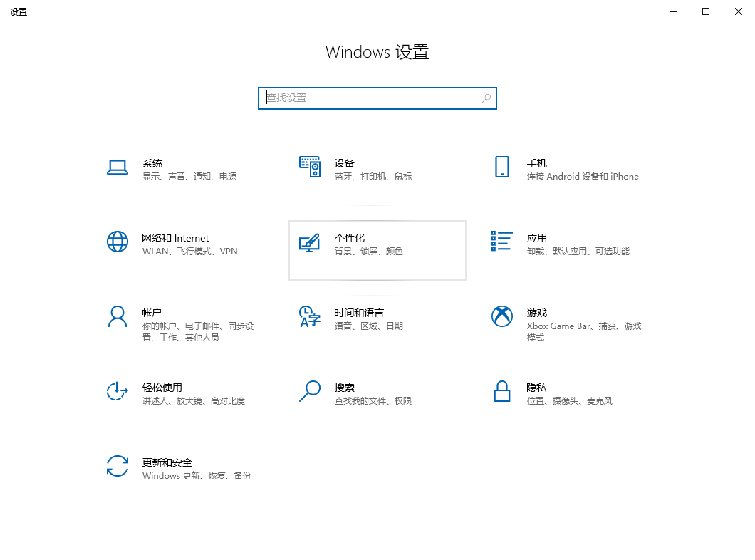
Task: Open Ease of Access (轻松使用) icon
Action: [x=117, y=391]
